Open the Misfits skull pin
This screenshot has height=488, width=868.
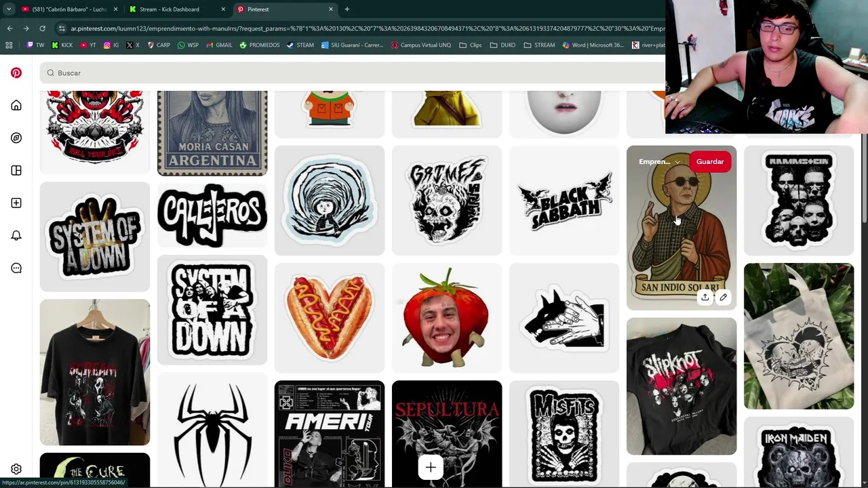pos(564,434)
